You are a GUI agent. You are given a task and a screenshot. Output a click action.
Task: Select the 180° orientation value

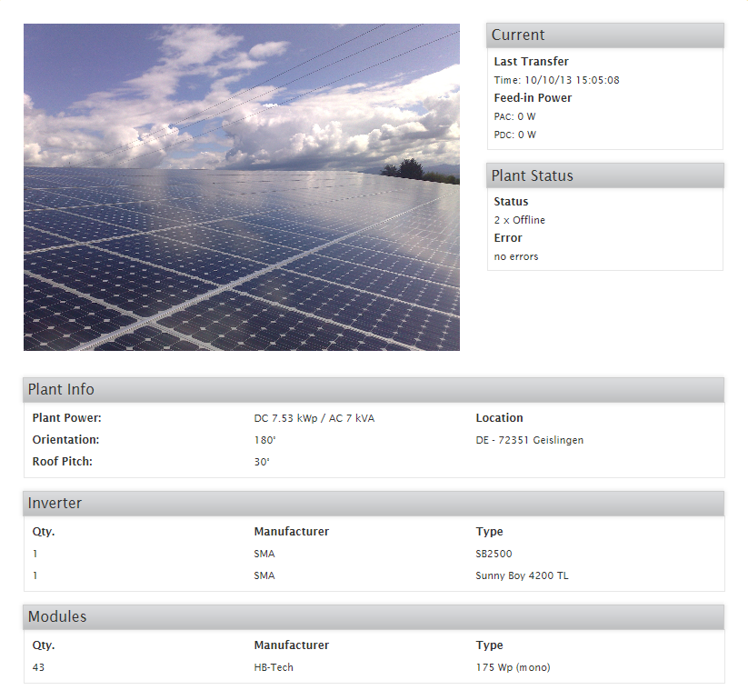click(264, 440)
